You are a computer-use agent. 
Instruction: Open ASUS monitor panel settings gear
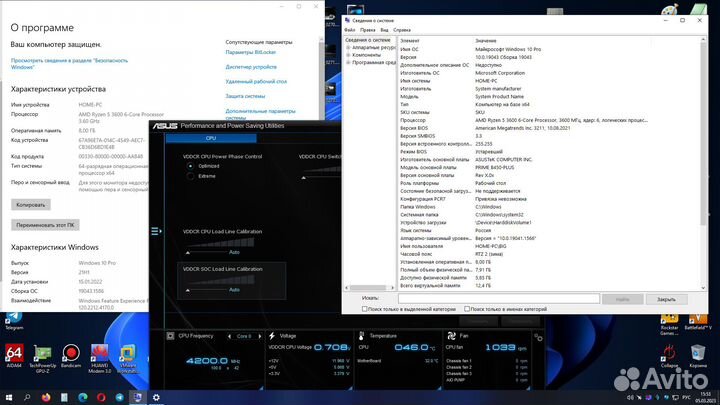(x=538, y=338)
